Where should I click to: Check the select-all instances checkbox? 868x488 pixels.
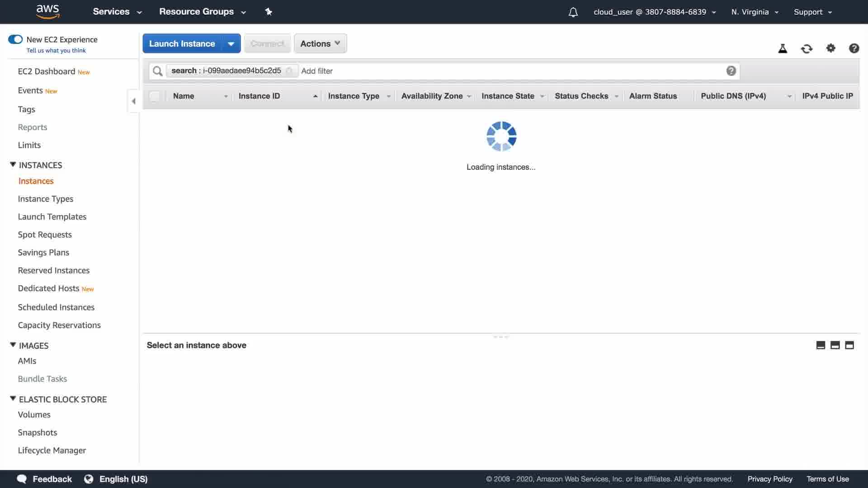point(154,96)
